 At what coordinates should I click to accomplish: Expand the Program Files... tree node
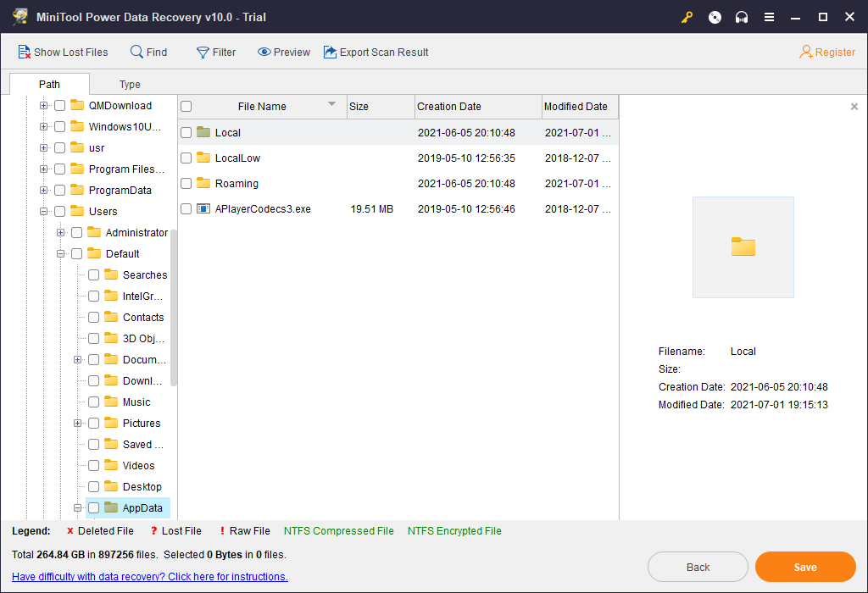pyautogui.click(x=43, y=169)
